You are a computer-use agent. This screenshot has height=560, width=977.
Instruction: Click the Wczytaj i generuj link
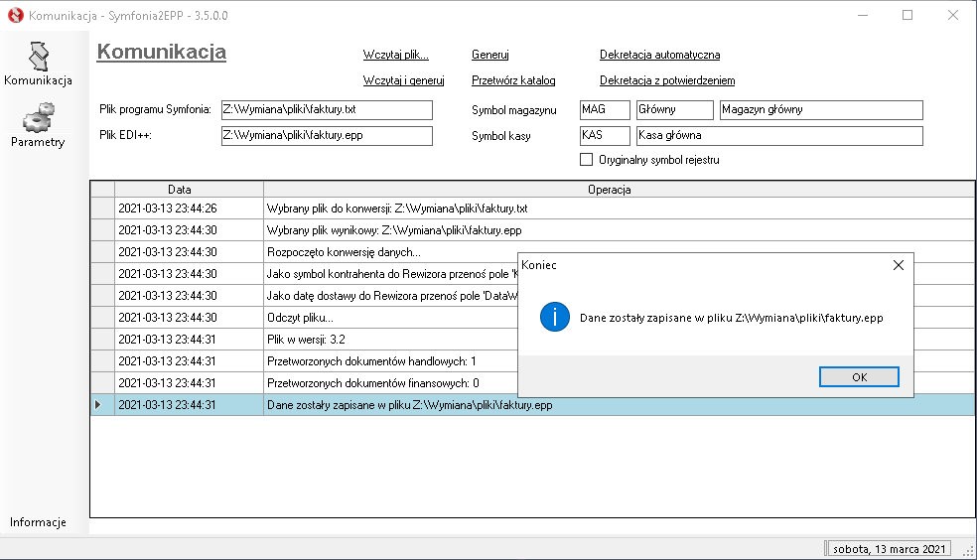click(403, 80)
